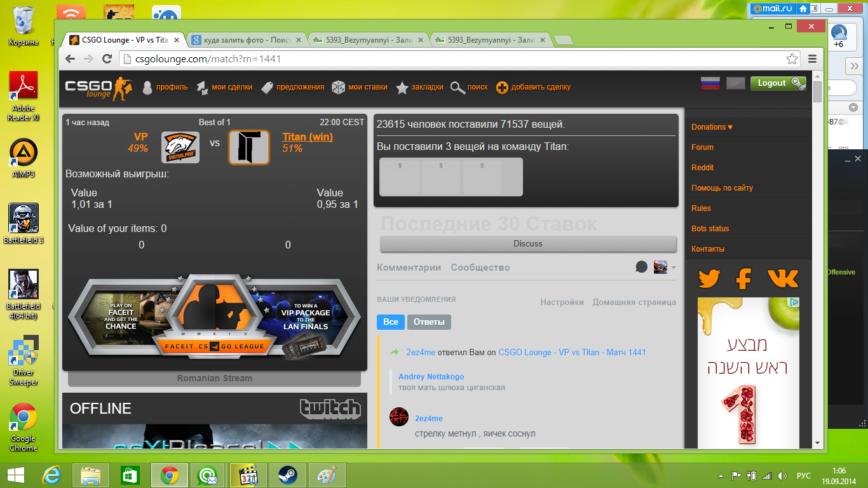Click the Discuss button

pos(528,244)
